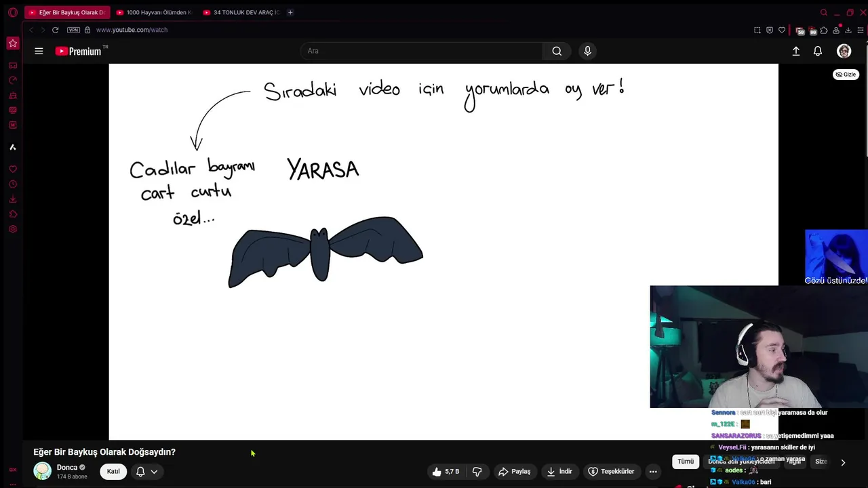Switch to the '34 TONLUK DEV ARAÇ' tab

coord(240,12)
